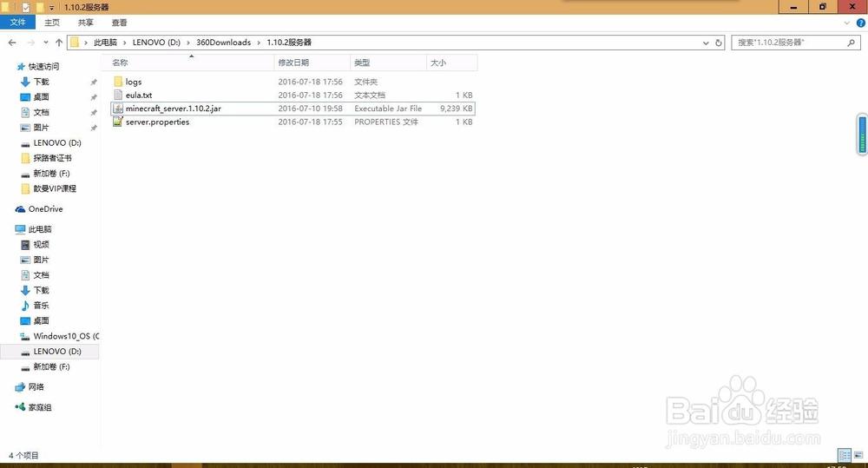This screenshot has width=868, height=468.
Task: Select the server.properties file icon
Action: (118, 122)
